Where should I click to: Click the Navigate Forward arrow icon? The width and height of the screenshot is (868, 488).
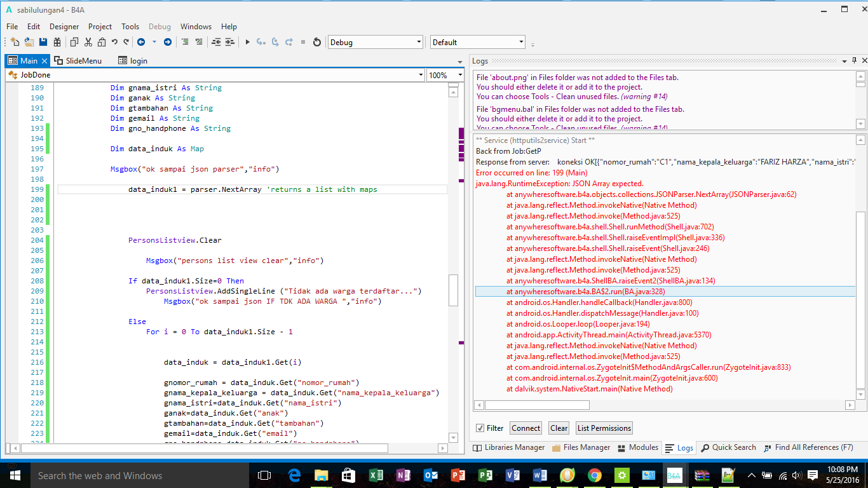(168, 42)
